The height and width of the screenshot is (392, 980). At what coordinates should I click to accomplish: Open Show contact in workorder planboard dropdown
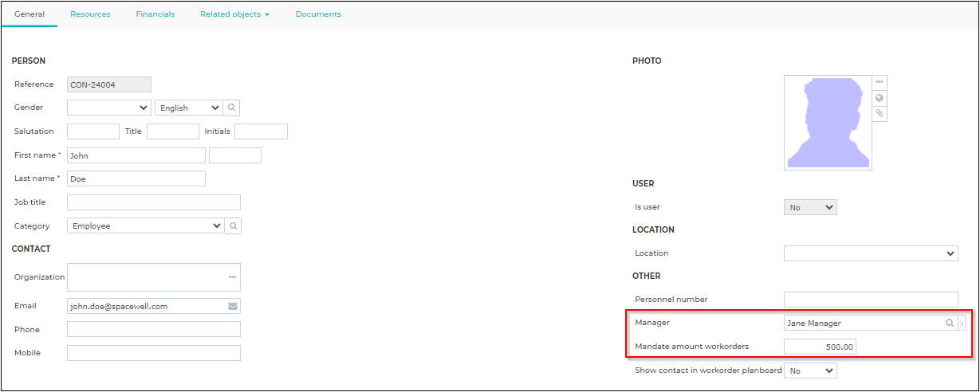point(810,370)
